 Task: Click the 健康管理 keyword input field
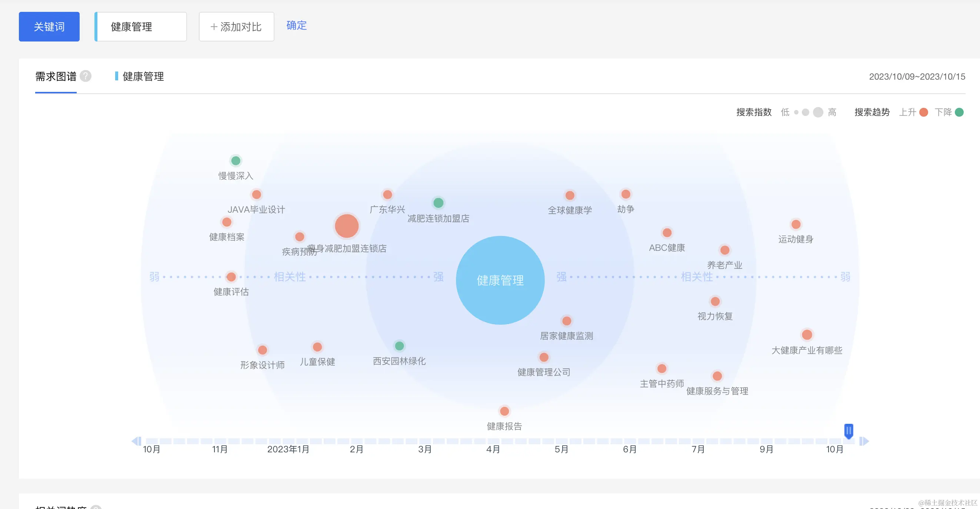click(x=141, y=27)
